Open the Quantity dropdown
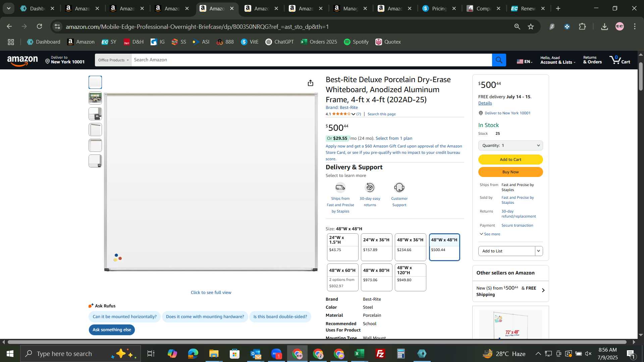The image size is (644, 362). tap(510, 145)
